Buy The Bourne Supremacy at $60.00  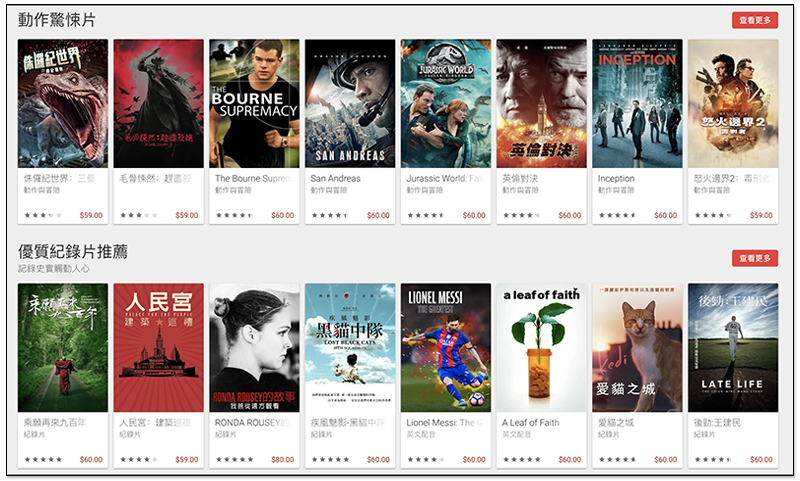coord(283,215)
